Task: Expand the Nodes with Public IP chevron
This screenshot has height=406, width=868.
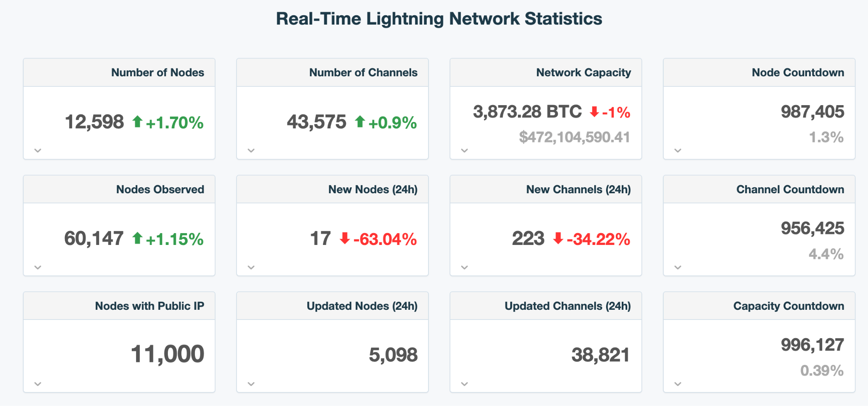Action: [x=38, y=384]
